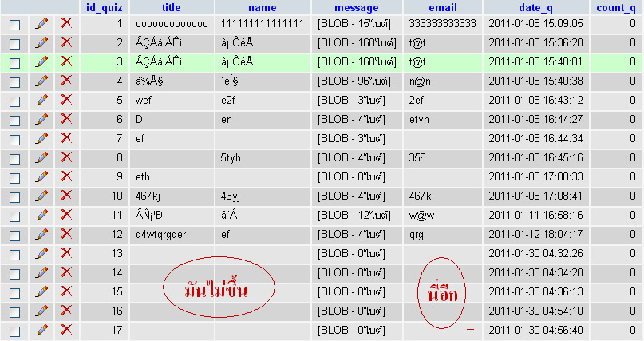Sort by the count_q column header

pyautogui.click(x=616, y=8)
